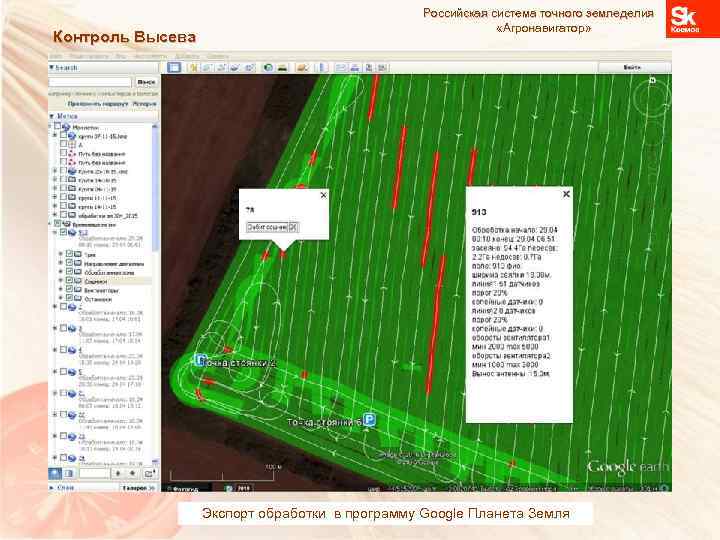Check the обработки kmz folder checkbox
Viewport: 720px width, 540px height.
point(64,214)
